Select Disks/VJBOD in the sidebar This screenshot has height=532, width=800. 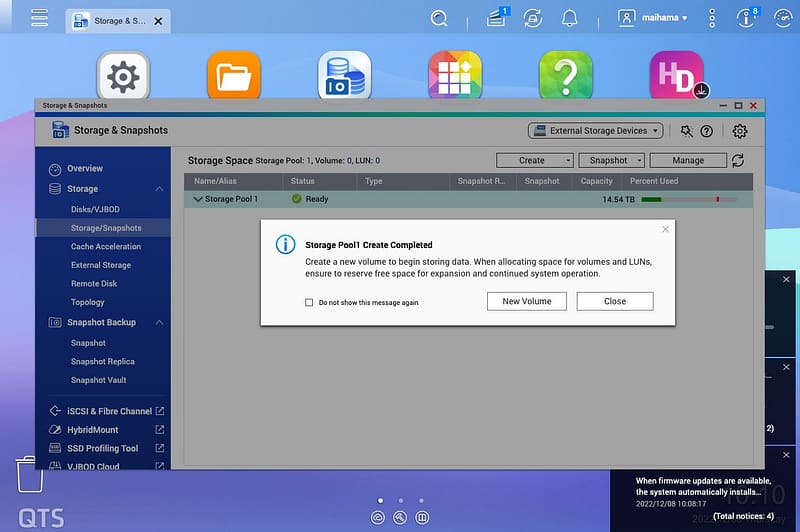click(x=95, y=209)
